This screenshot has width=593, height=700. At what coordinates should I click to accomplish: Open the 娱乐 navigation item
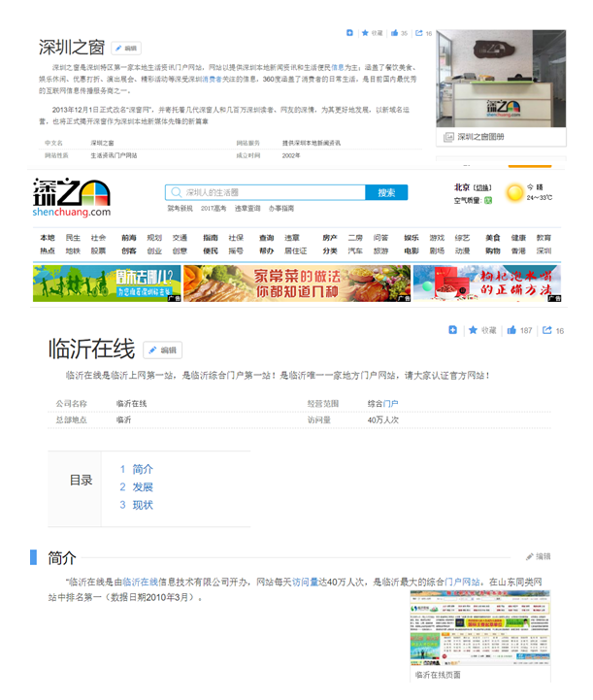412,238
